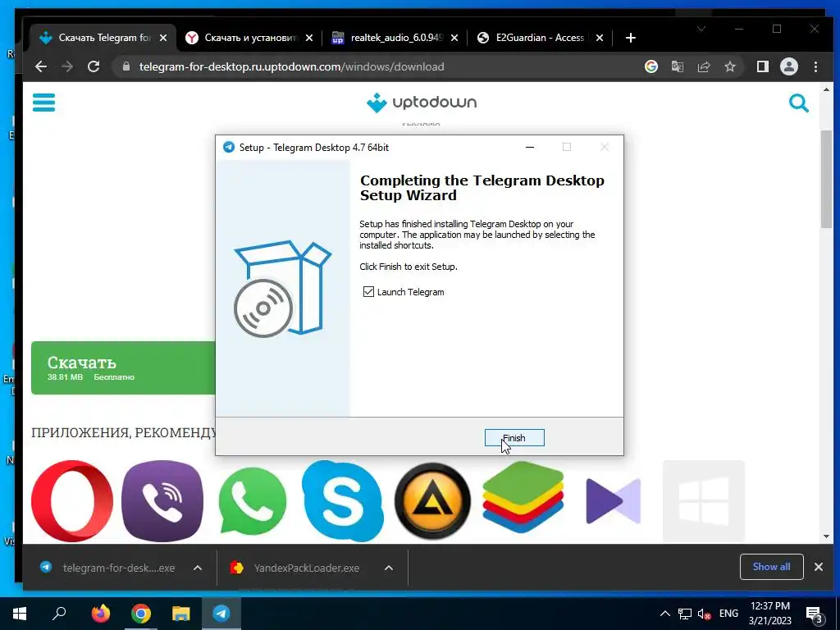Image resolution: width=840 pixels, height=630 pixels.
Task: Reload the current page
Action: [94, 66]
